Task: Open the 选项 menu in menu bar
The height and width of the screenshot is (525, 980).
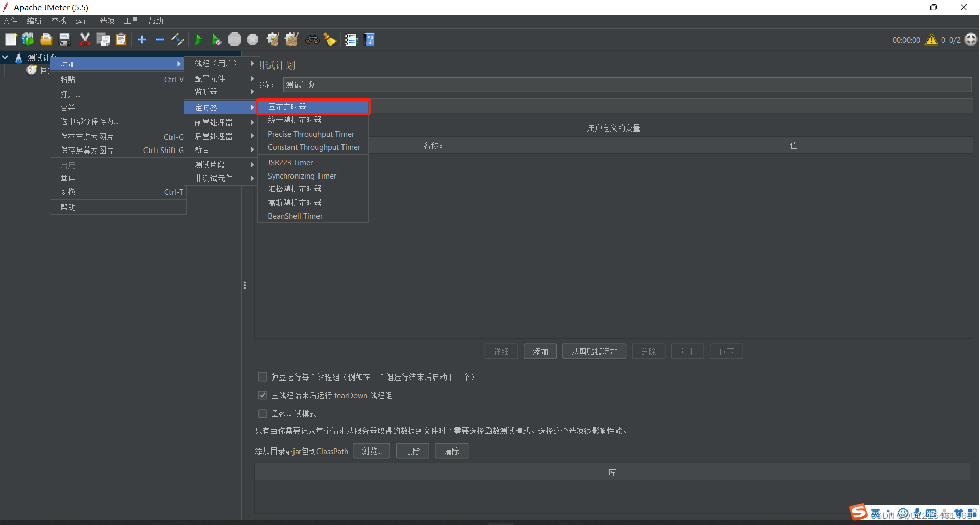Action: [x=107, y=21]
